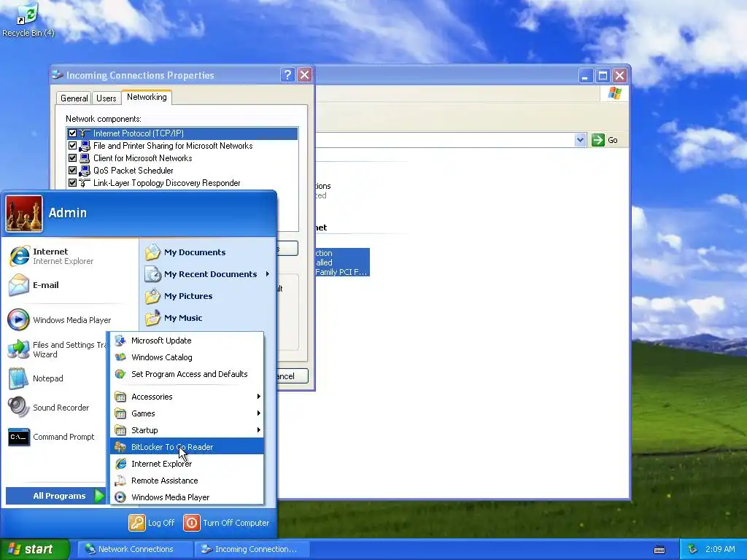Screen dimensions: 747x560
Task: Toggle Client for Microsoft Networks checkbox
Action: click(x=72, y=158)
